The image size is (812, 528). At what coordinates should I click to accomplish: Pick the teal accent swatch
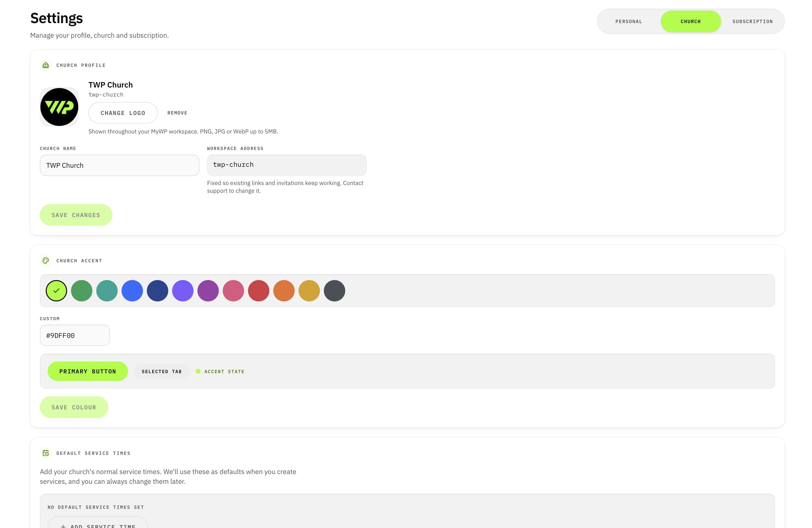point(107,290)
